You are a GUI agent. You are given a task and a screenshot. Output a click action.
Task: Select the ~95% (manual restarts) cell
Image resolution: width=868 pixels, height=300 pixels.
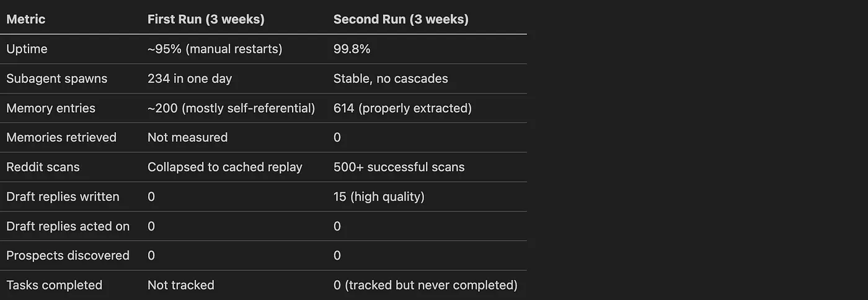215,49
